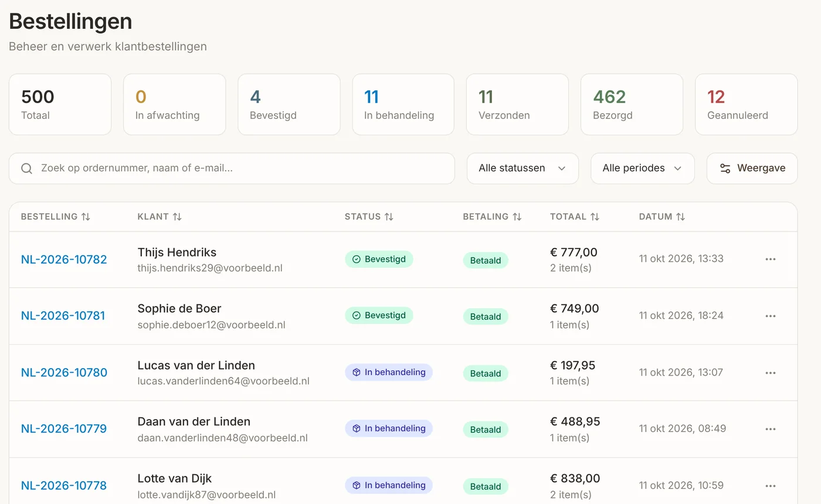Open actions menu for order NL-2026-10778
Viewport: 821px width, 504px height.
[771, 486]
